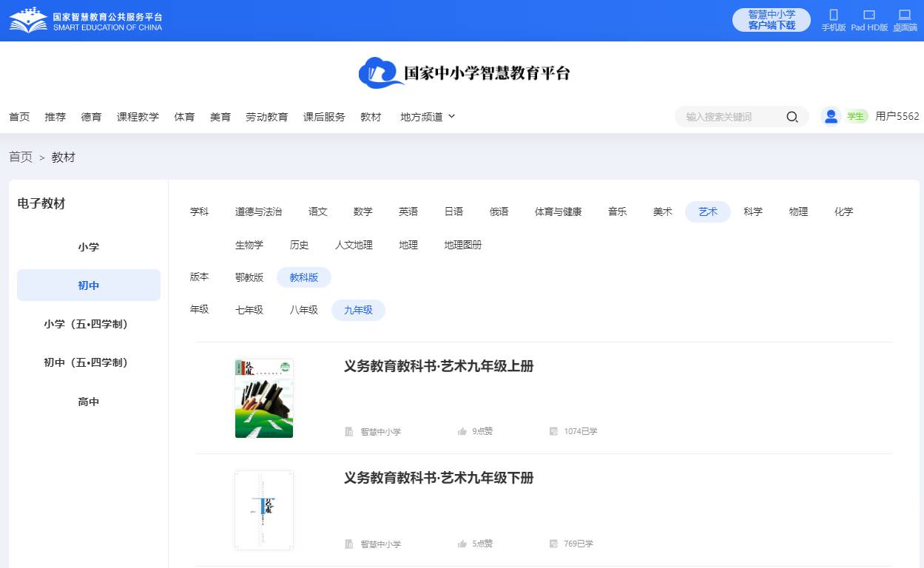Select the 体育与健康 subject filter
924x568 pixels.
point(559,212)
